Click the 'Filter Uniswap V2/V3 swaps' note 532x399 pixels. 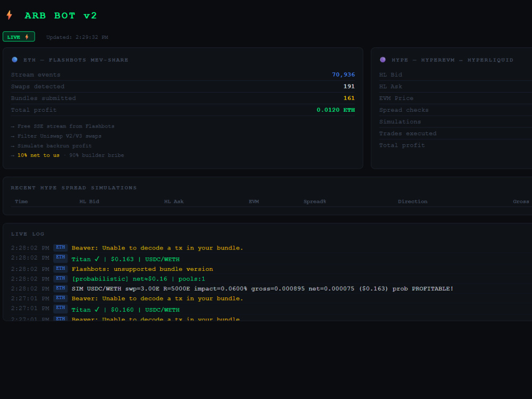pos(60,136)
